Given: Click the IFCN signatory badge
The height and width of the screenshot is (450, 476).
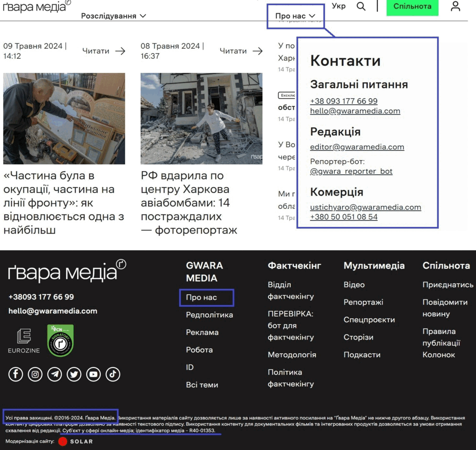Looking at the screenshot, I should [60, 341].
